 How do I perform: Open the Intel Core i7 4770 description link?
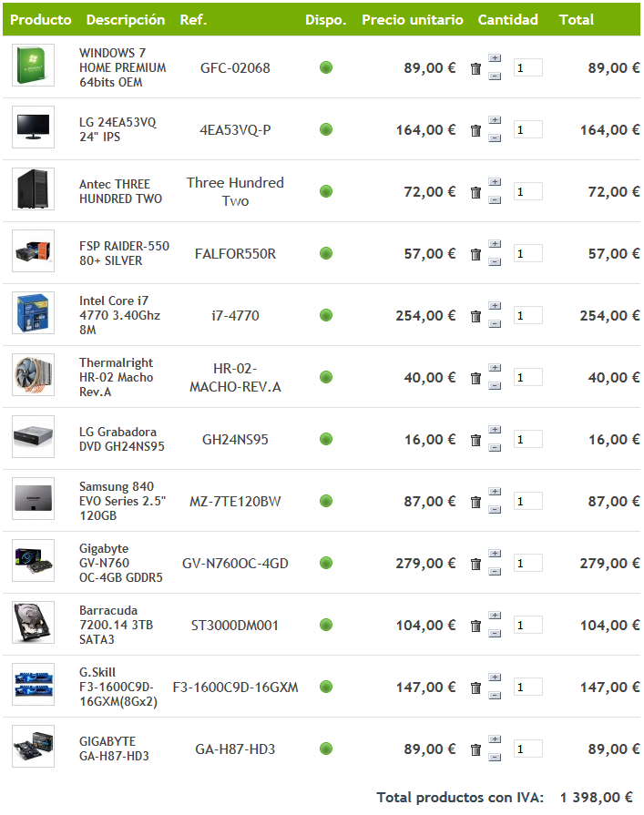119,315
